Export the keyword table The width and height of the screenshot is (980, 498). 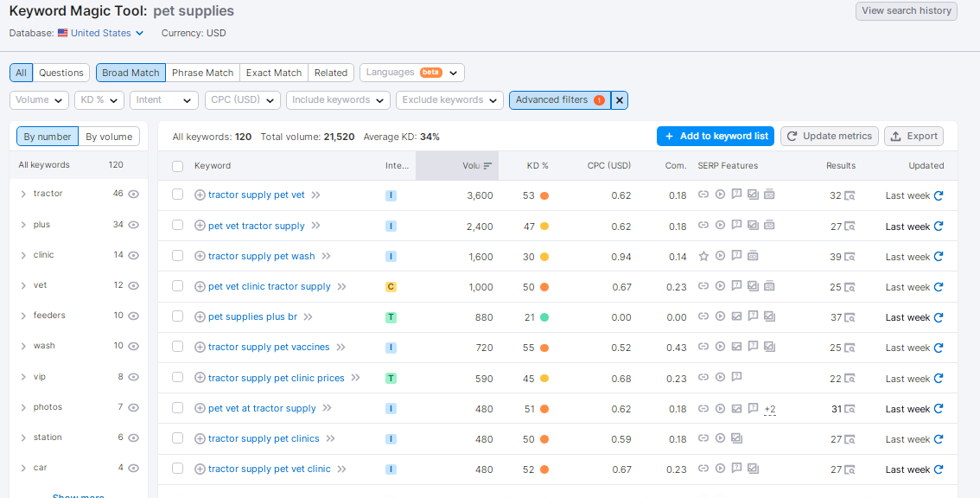(x=913, y=137)
